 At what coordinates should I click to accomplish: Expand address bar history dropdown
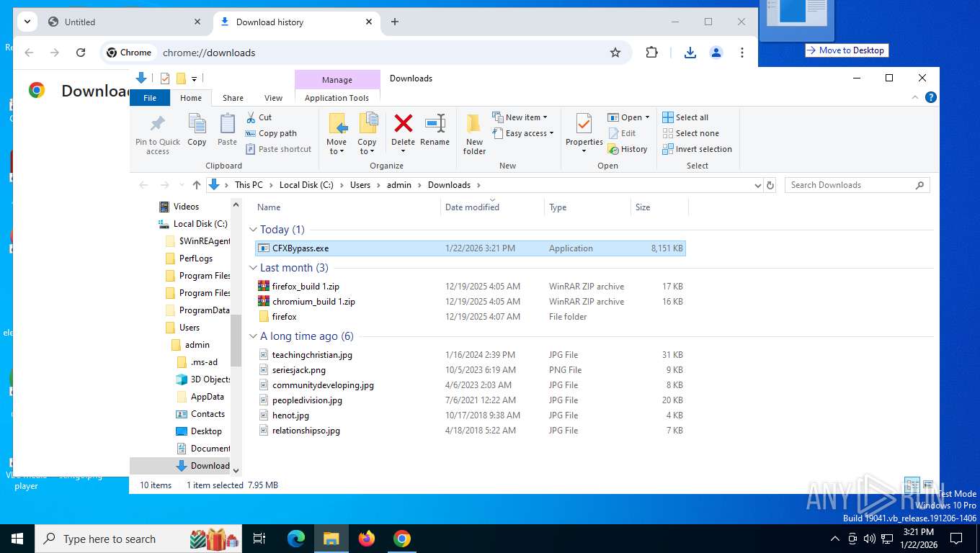[x=757, y=185]
